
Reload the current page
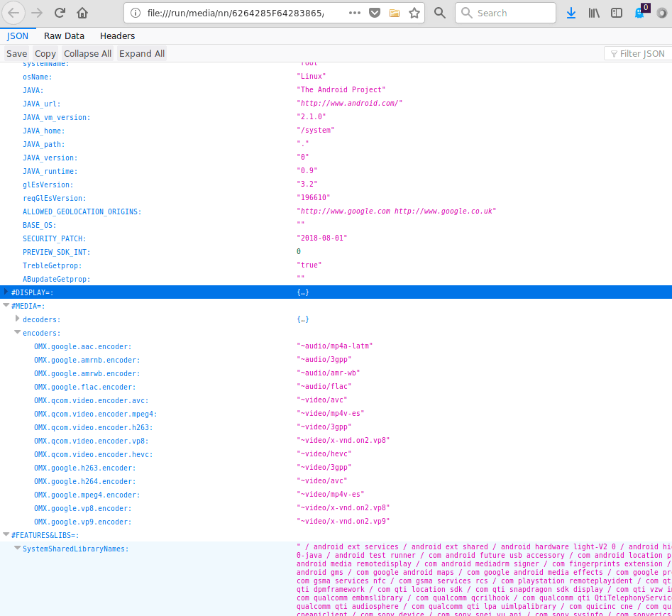click(x=60, y=13)
